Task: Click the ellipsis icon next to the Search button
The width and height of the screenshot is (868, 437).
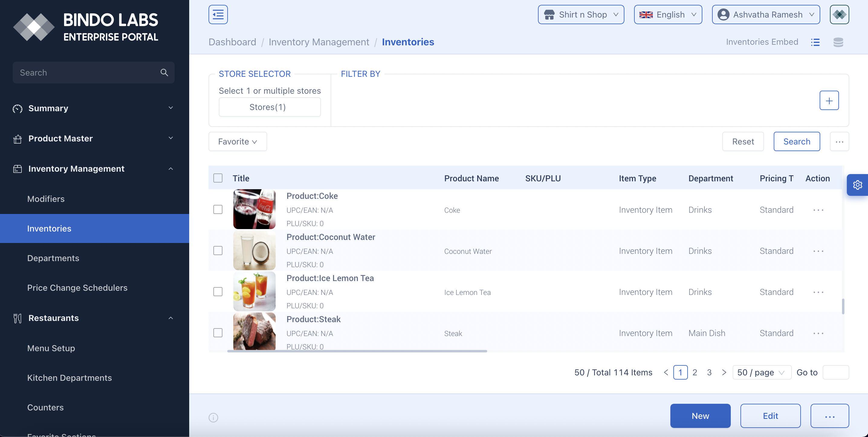Action: tap(840, 141)
